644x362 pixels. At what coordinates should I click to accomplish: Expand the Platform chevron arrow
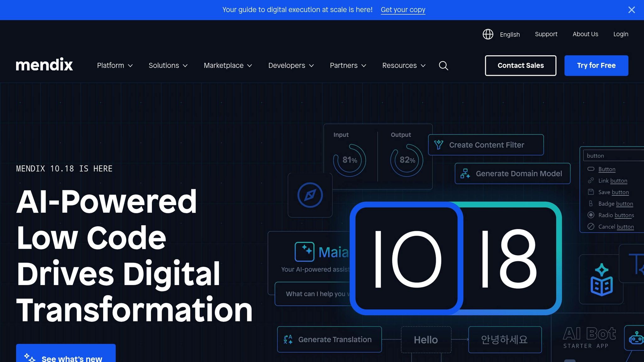pyautogui.click(x=130, y=66)
